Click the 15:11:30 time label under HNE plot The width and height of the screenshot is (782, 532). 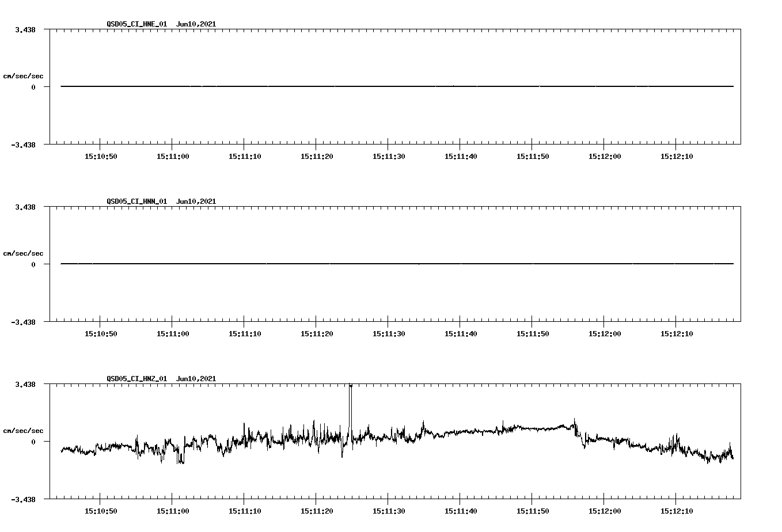tap(389, 157)
